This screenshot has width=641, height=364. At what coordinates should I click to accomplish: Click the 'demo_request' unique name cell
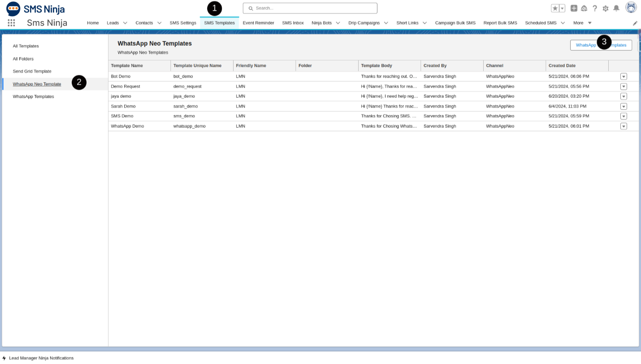click(187, 87)
